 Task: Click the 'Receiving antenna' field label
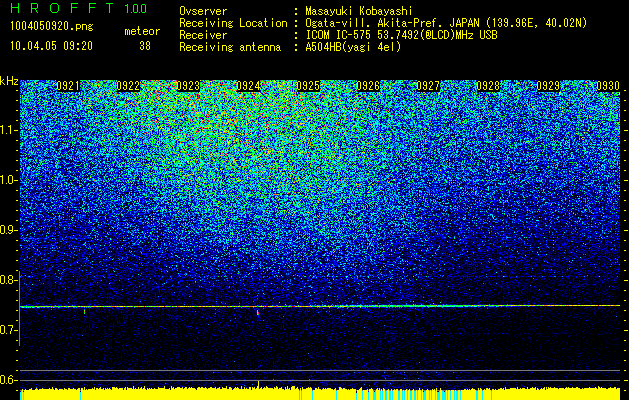point(230,47)
